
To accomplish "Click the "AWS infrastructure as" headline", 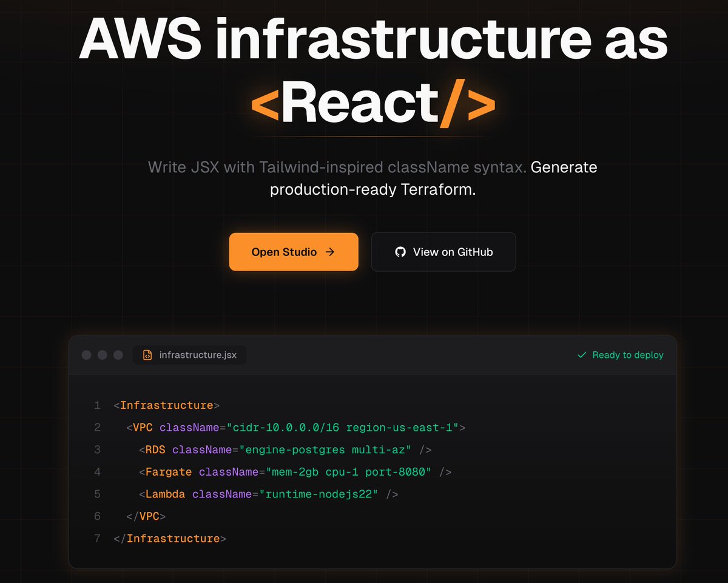I will point(373,38).
